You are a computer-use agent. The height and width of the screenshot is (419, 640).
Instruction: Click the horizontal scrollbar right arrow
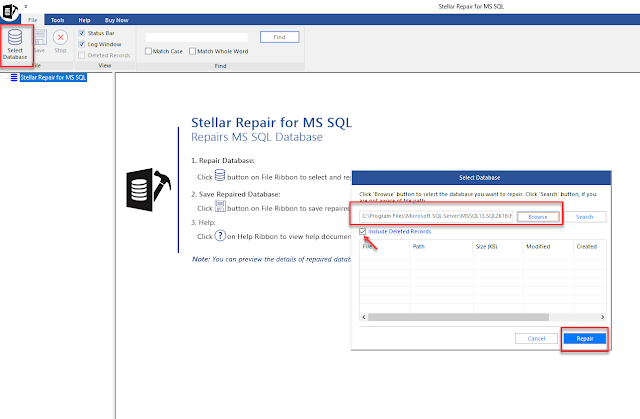click(x=602, y=317)
